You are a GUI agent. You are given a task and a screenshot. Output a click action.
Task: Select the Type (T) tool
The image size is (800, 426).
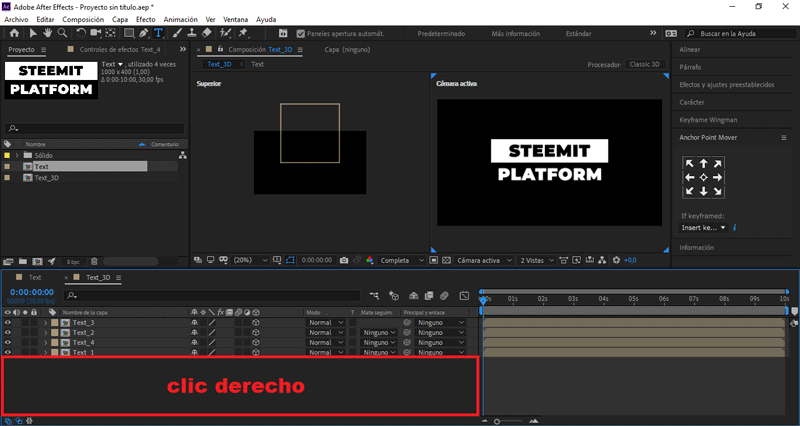[158, 32]
